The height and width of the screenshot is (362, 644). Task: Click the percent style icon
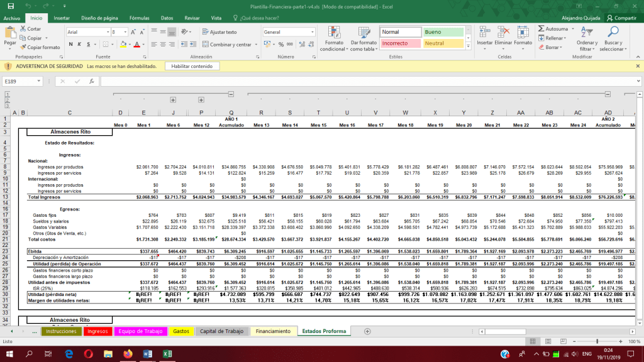tap(281, 44)
